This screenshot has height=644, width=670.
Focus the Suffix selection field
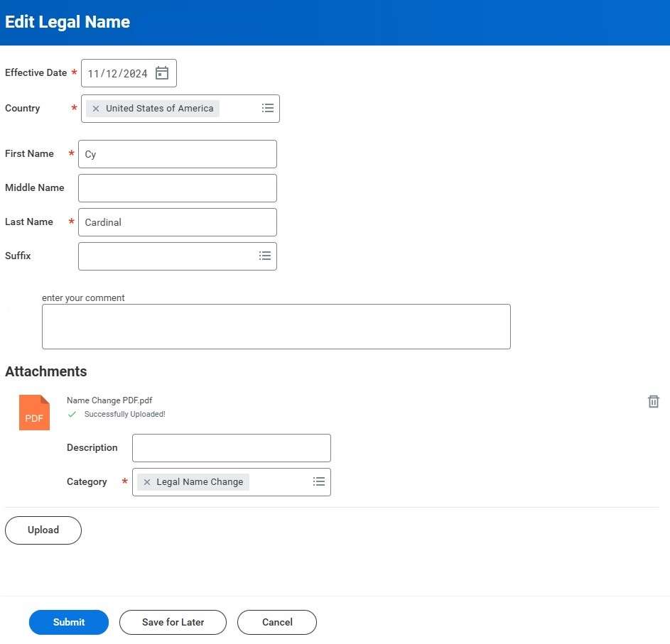click(178, 256)
